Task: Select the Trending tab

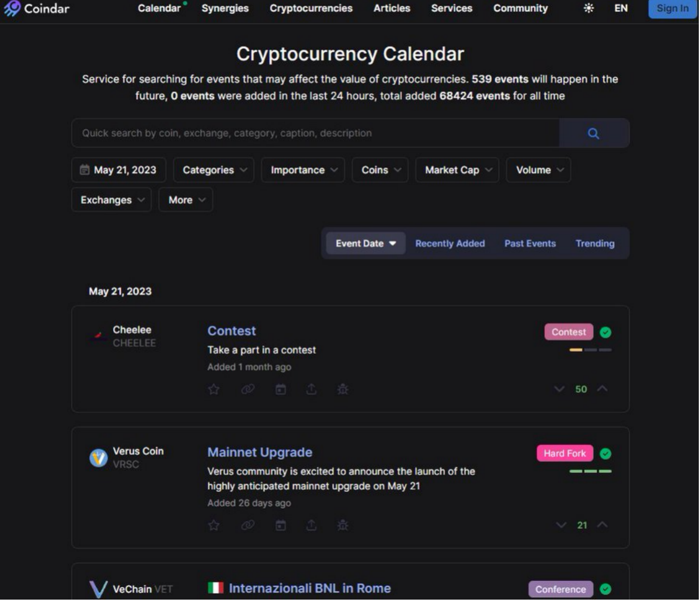Action: (x=595, y=244)
